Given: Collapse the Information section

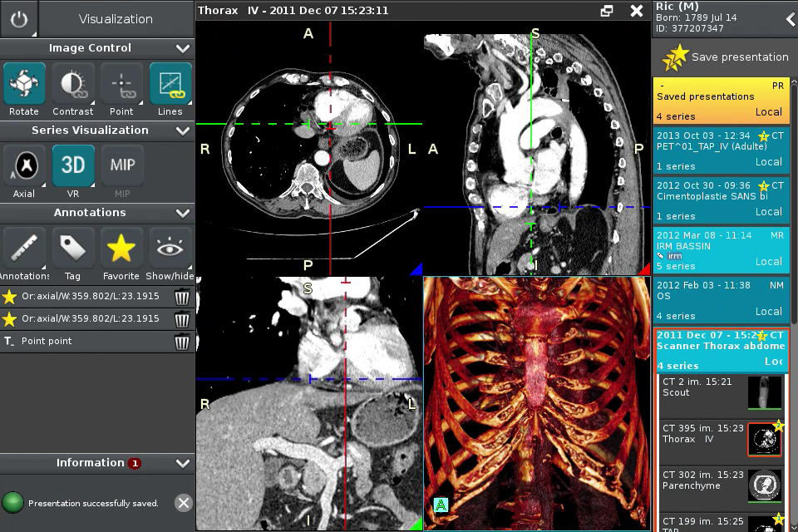Looking at the screenshot, I should tap(182, 463).
